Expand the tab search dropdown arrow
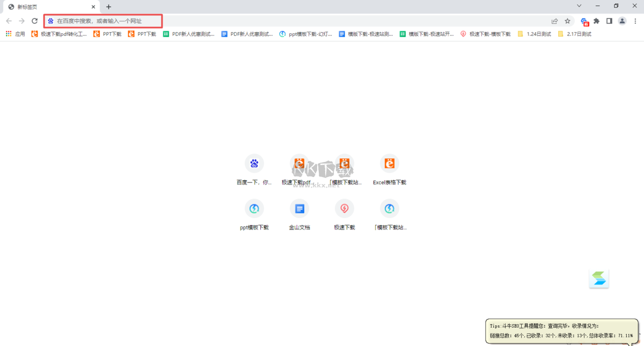644x346 pixels. (579, 6)
